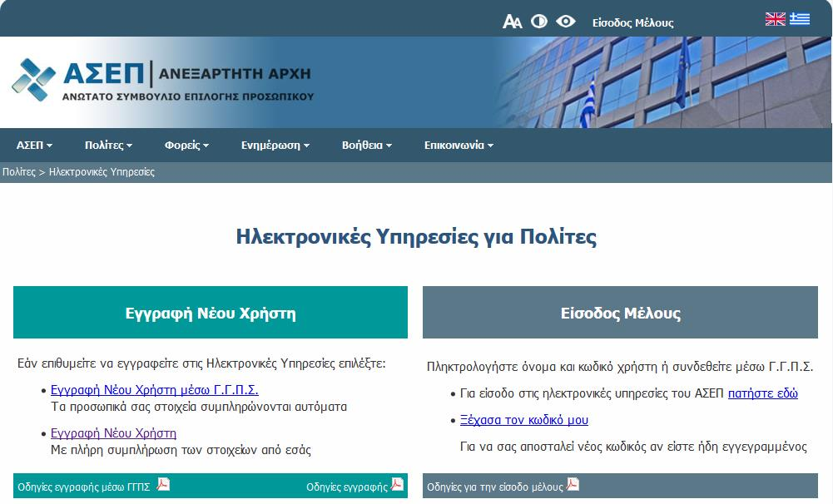Viewport: 833px width, 504px height.
Task: Click text Τα προσωπικά σας στοιχεία συμπληρώνονται αυτόματα
Action: coord(199,407)
